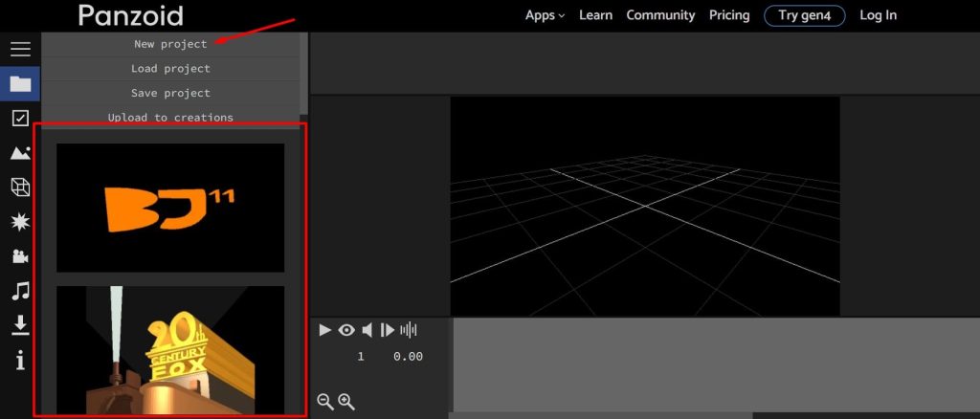Open the checkbox settings panel icon
The image size is (980, 419).
point(20,118)
